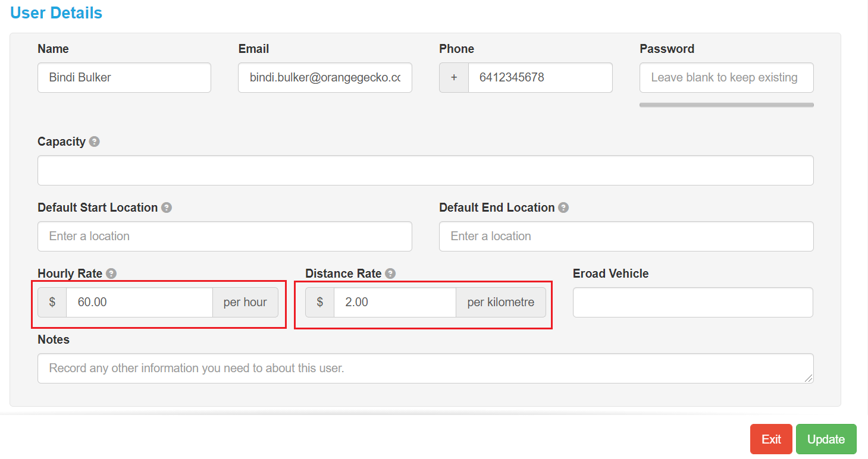Click the Notes text area

pyautogui.click(x=425, y=368)
